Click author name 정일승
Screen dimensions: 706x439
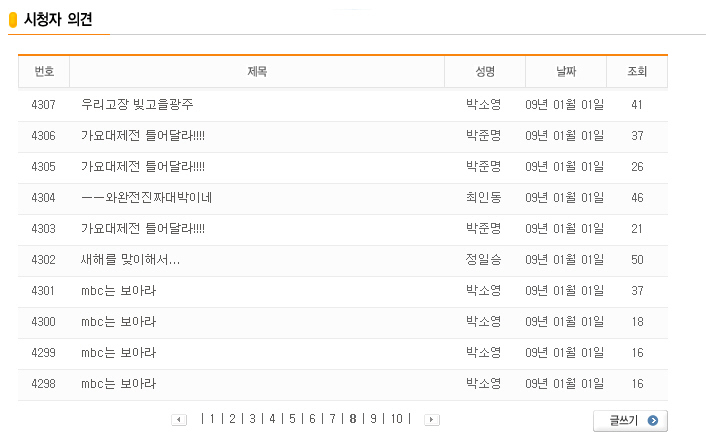tap(484, 259)
